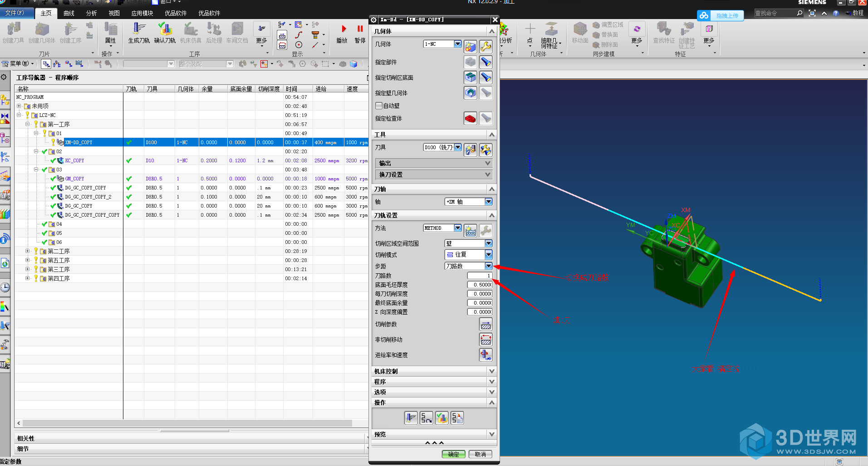This screenshot has height=466, width=868.
Task: Click the 生成刀轨 (Generate Tool Path) ribbon icon
Action: [x=139, y=33]
